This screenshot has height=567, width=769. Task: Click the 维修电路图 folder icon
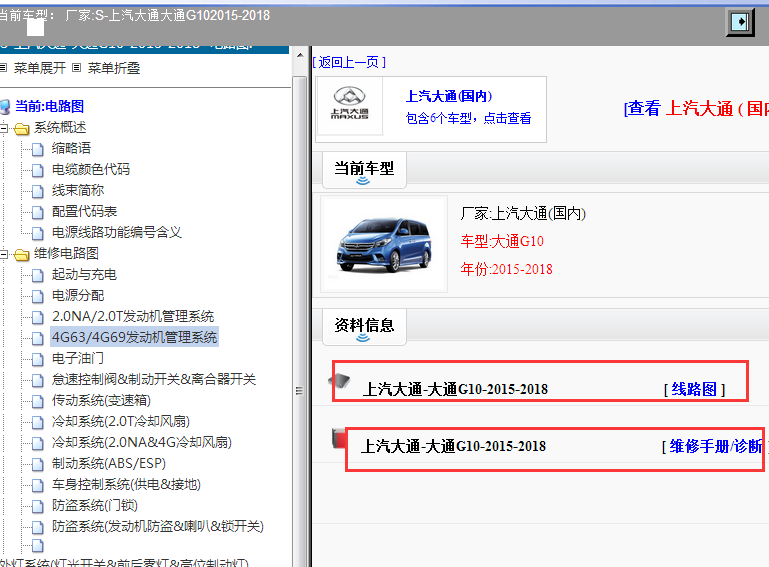[x=21, y=254]
